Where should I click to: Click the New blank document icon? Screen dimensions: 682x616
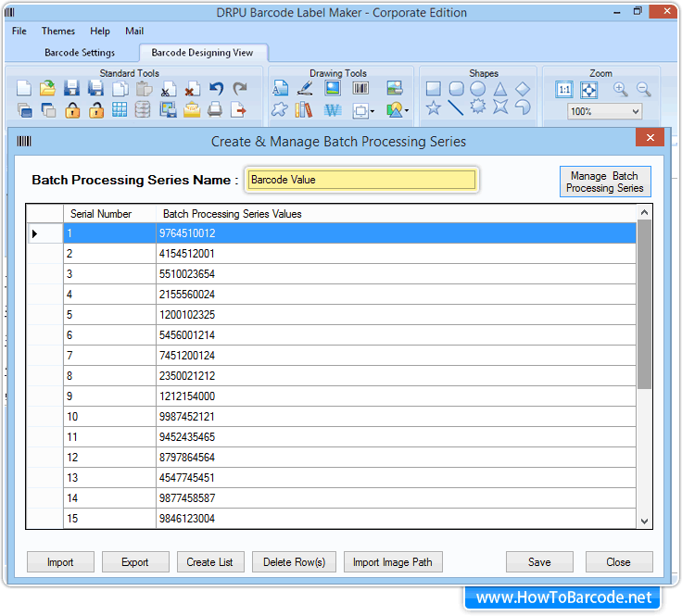(x=24, y=88)
